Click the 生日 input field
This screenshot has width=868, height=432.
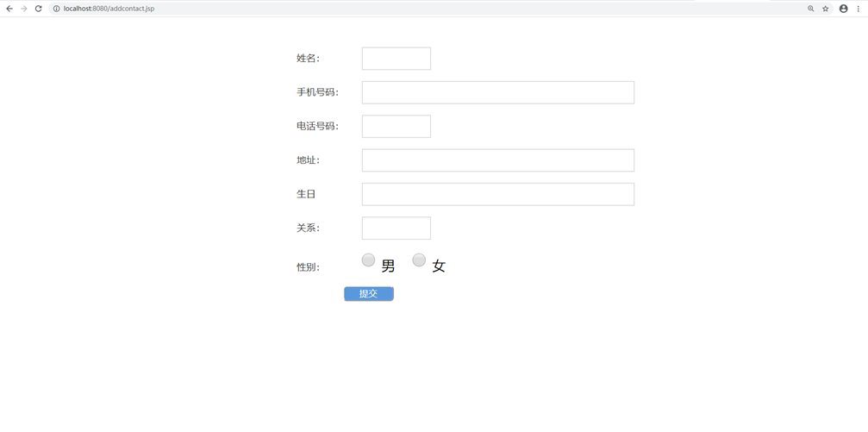tap(497, 194)
